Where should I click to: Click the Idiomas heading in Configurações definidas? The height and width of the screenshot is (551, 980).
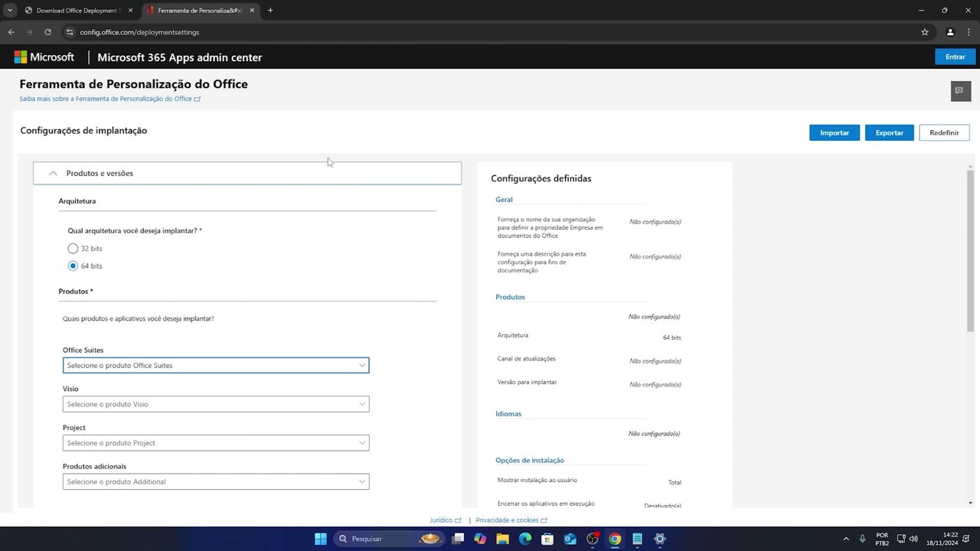tap(508, 414)
